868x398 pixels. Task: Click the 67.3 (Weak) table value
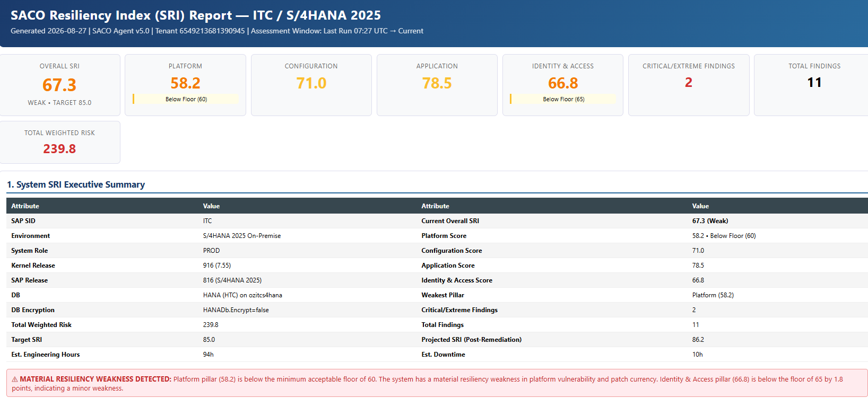pyautogui.click(x=710, y=221)
